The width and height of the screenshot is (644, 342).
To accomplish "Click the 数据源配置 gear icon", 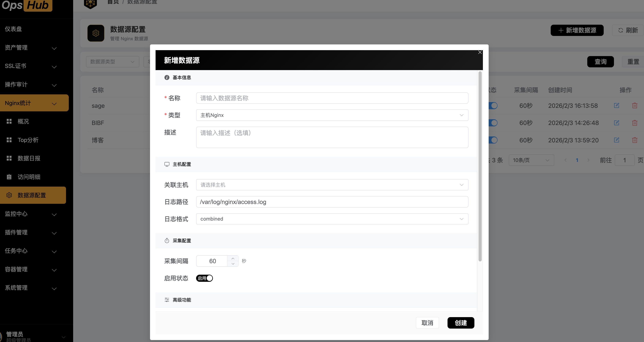I will tap(9, 195).
